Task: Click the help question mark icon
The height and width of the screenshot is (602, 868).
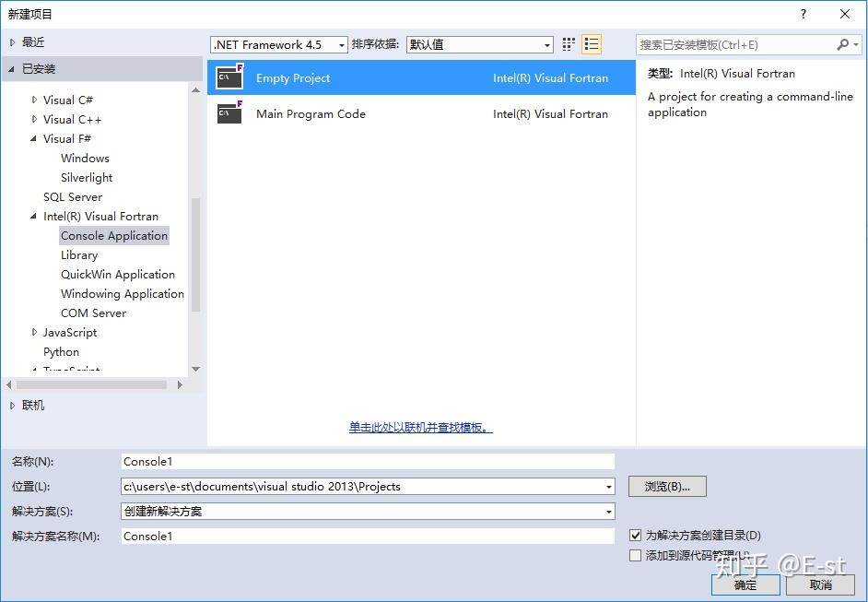Action: (x=803, y=14)
